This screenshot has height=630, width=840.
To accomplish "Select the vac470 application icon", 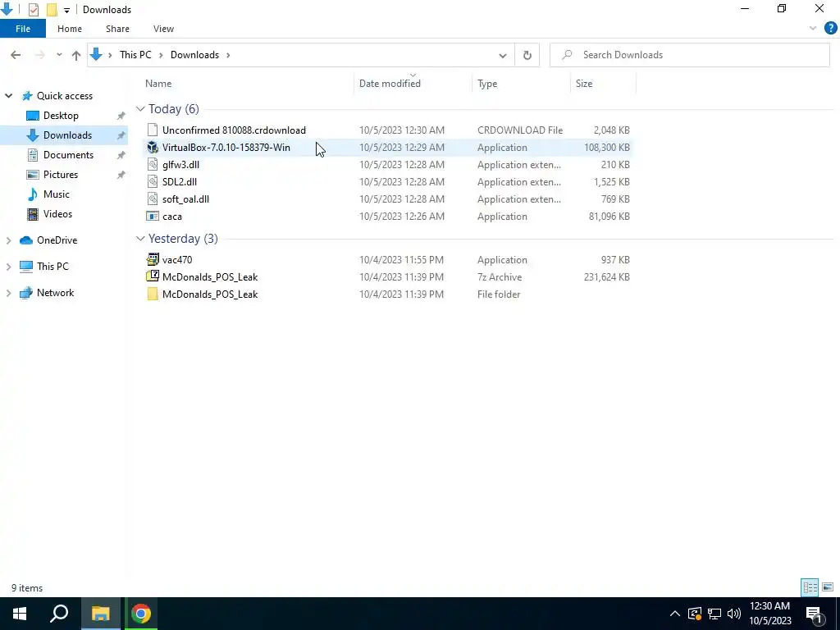I will coord(153,260).
